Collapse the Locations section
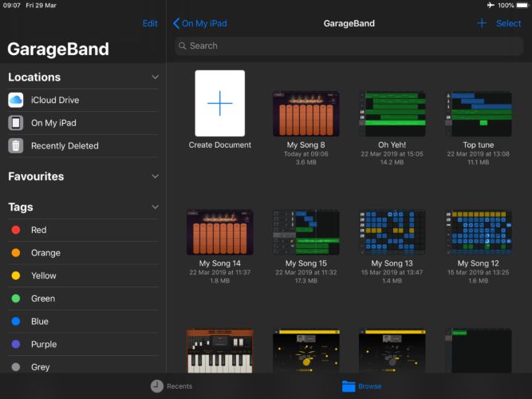Image resolution: width=532 pixels, height=399 pixels. 155,77
